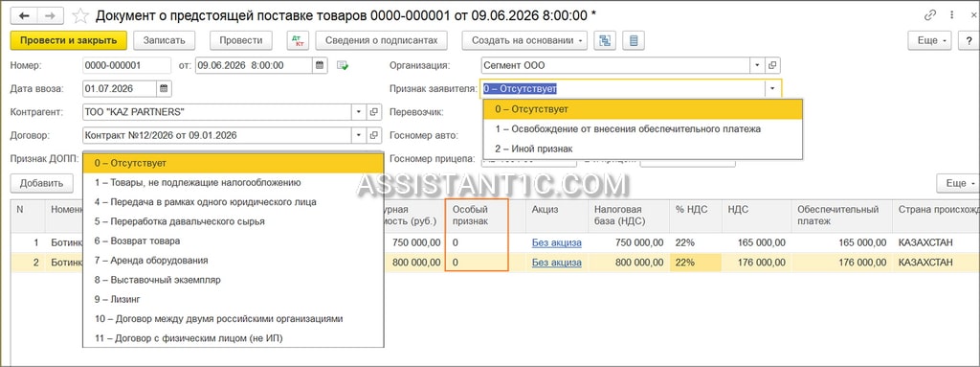Screen dimensions: 980x367
Task: Select 0 – Отсутствует in Признак ДОПП list
Action: pos(234,163)
